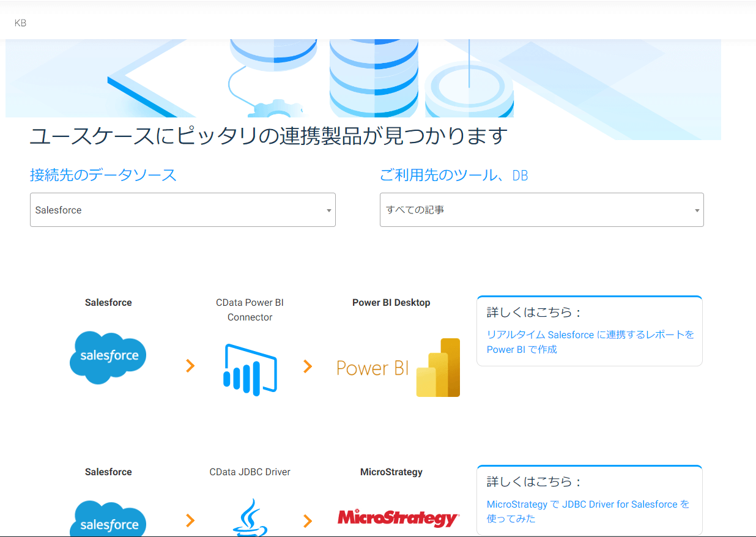This screenshot has height=537, width=756.
Task: Click the arrow of the すべての記事 dropdown
Action: coord(697,211)
